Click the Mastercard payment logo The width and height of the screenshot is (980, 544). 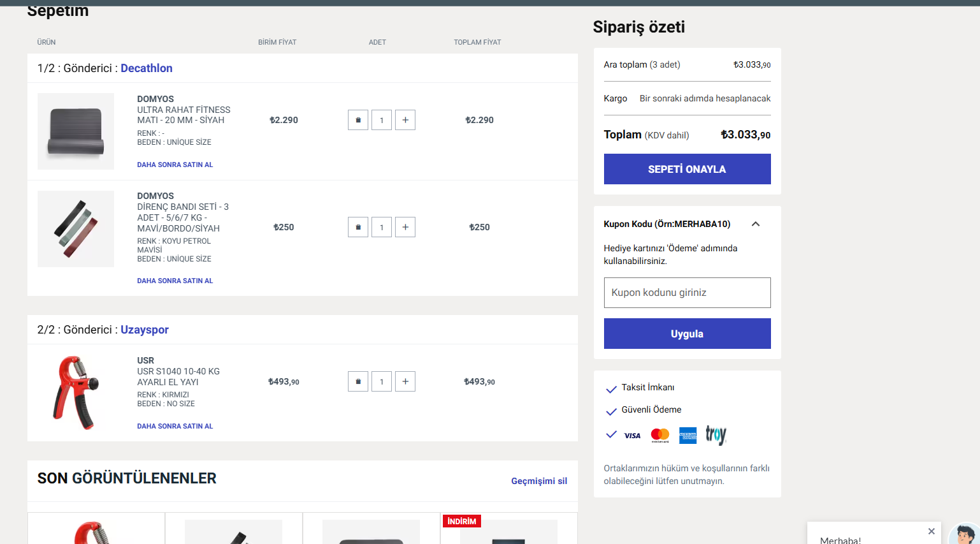(x=660, y=436)
